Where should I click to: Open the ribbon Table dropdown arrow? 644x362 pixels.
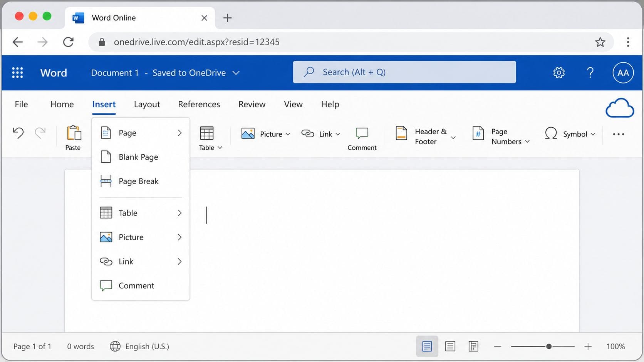click(x=220, y=148)
